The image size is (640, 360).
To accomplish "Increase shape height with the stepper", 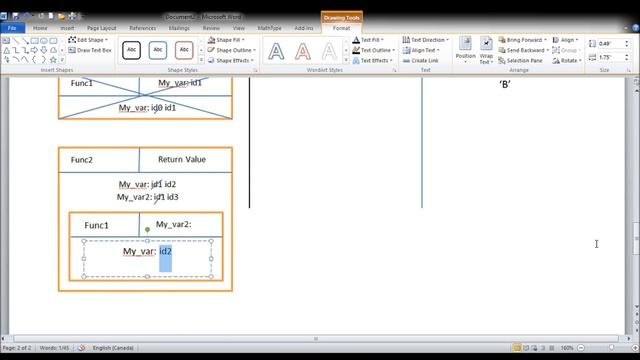I will (627, 41).
